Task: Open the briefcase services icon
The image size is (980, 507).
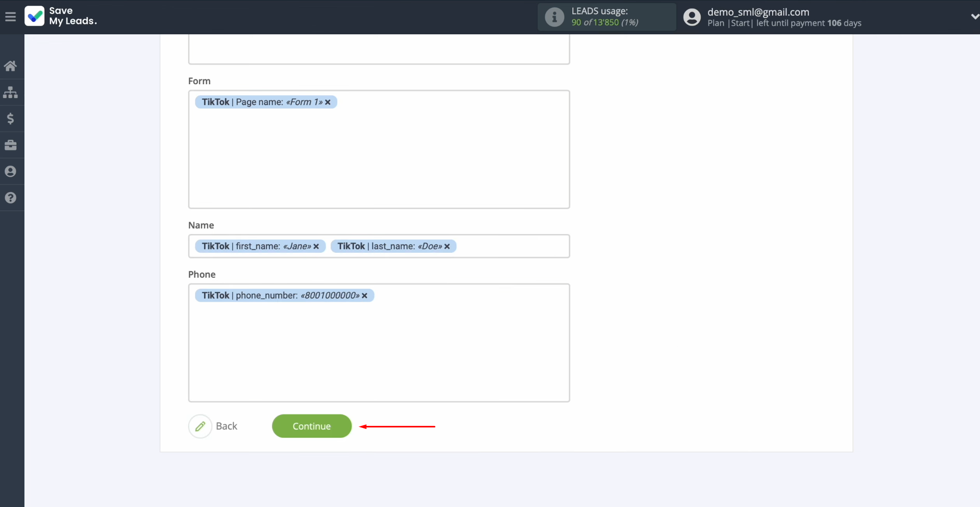Action: pyautogui.click(x=10, y=145)
